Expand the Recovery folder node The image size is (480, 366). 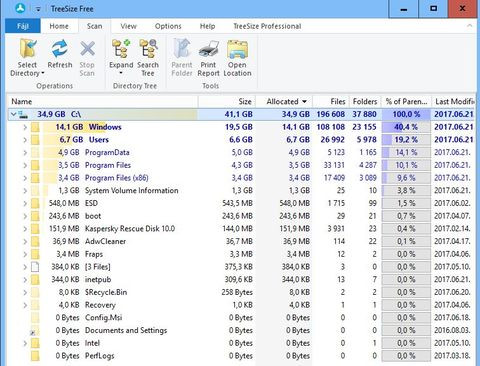pyautogui.click(x=25, y=305)
